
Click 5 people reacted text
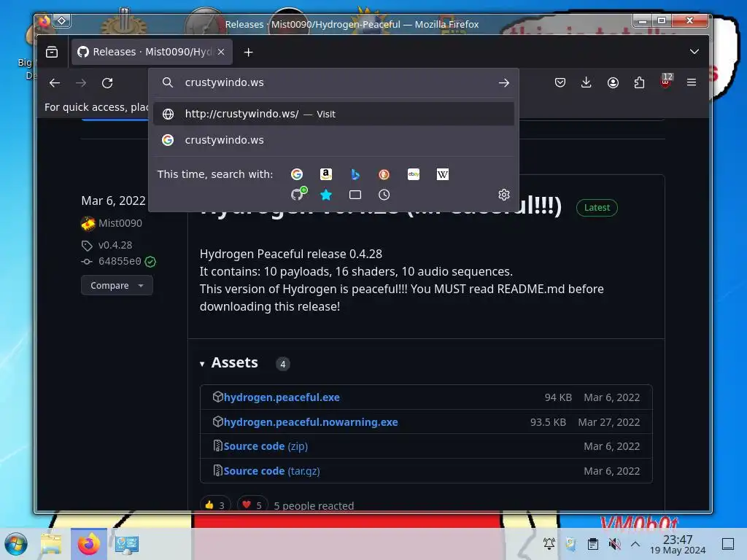click(314, 506)
